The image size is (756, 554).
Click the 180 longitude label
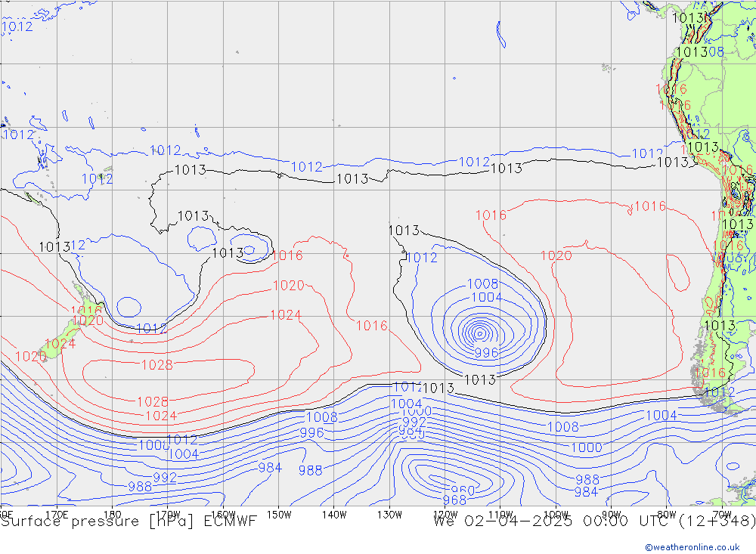(113, 515)
